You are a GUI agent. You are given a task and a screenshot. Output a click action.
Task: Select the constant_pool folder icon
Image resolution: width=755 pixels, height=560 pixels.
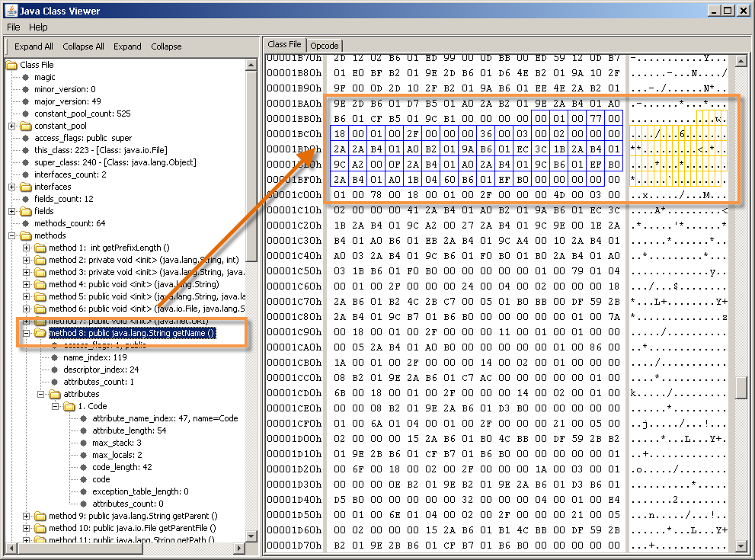click(x=26, y=126)
